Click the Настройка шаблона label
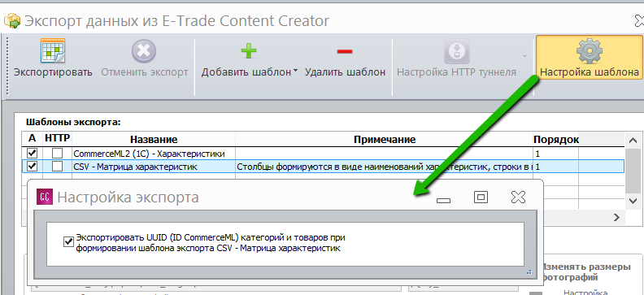Viewport: 644px width, 295px height. coord(590,72)
